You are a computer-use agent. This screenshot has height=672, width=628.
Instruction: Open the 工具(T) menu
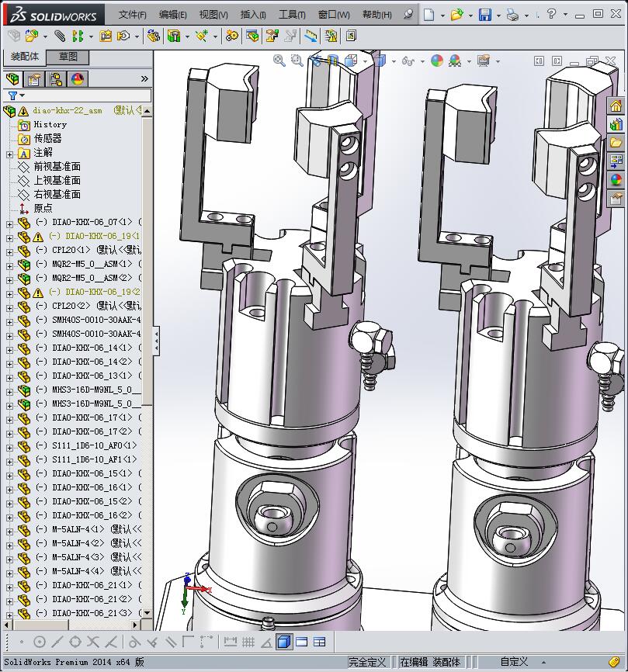[292, 15]
